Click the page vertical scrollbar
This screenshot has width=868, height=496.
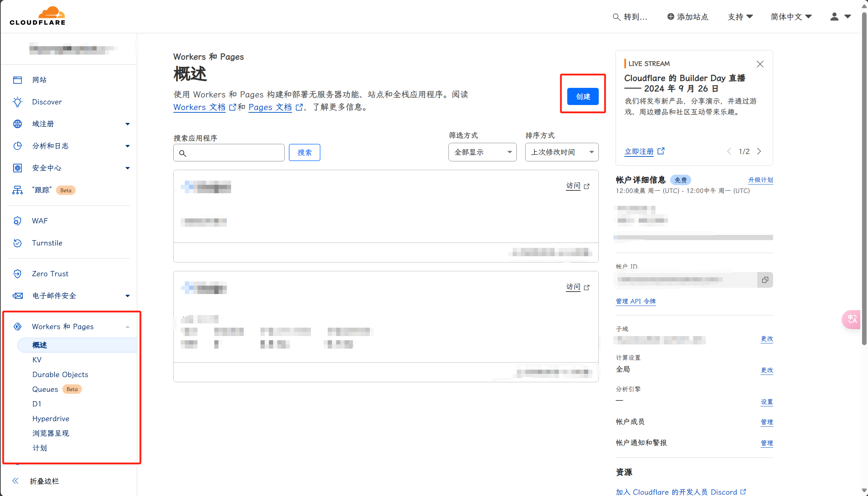coord(864,179)
